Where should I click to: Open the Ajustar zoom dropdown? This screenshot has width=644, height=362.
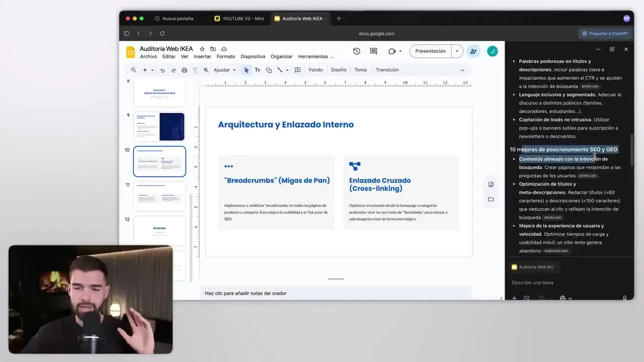point(225,70)
